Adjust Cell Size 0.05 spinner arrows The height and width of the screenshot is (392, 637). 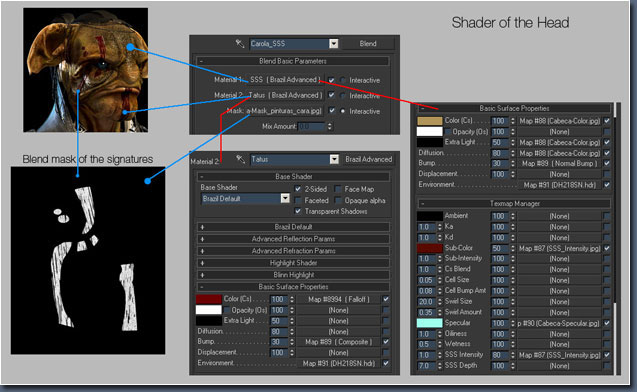[440, 280]
